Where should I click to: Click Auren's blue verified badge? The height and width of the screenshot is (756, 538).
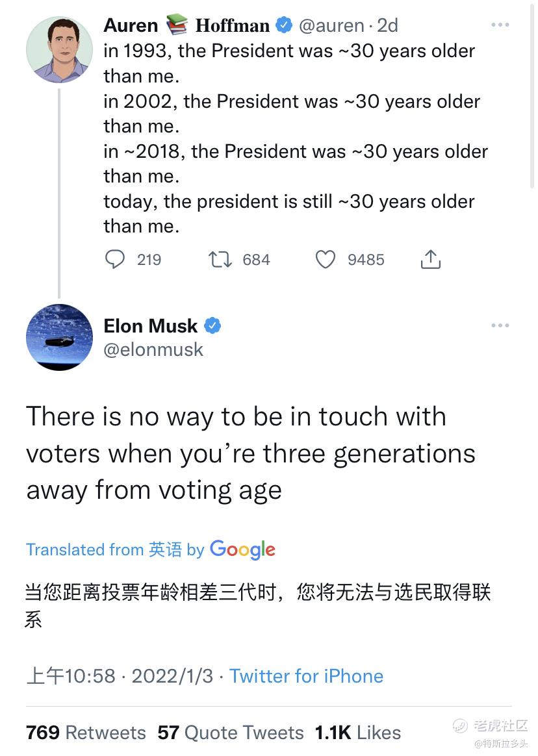(x=284, y=25)
